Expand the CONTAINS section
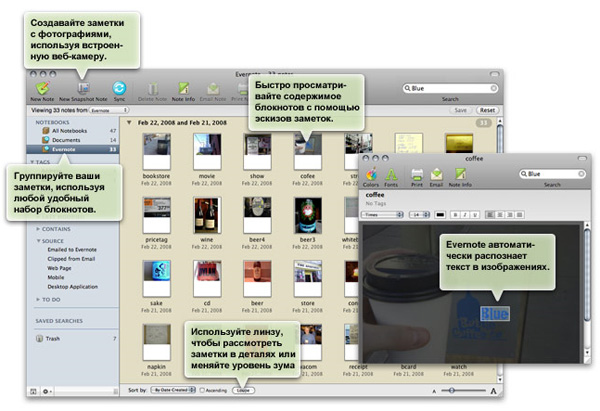The width and height of the screenshot is (600, 411). tap(38, 229)
